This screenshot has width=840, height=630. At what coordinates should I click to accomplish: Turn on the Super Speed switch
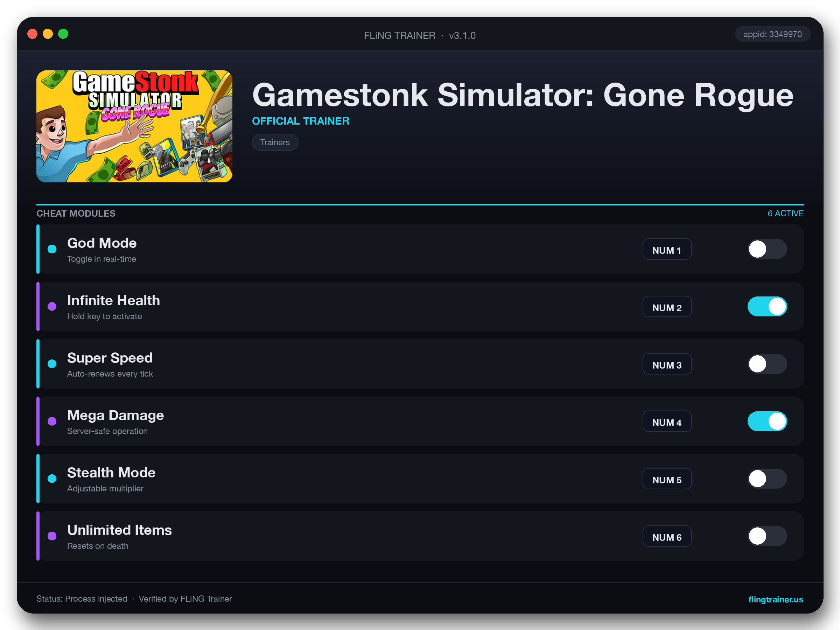point(767,364)
